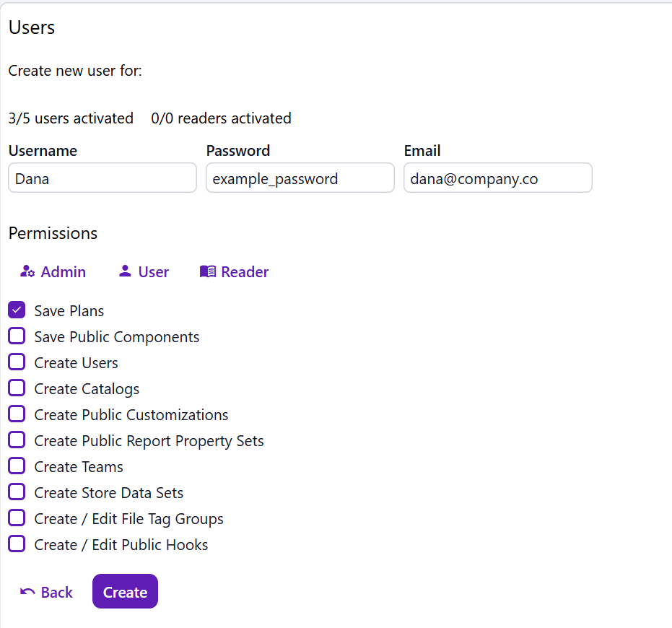Viewport: 672px width, 628px height.
Task: Check Create Public Report Property Sets
Action: (x=17, y=440)
